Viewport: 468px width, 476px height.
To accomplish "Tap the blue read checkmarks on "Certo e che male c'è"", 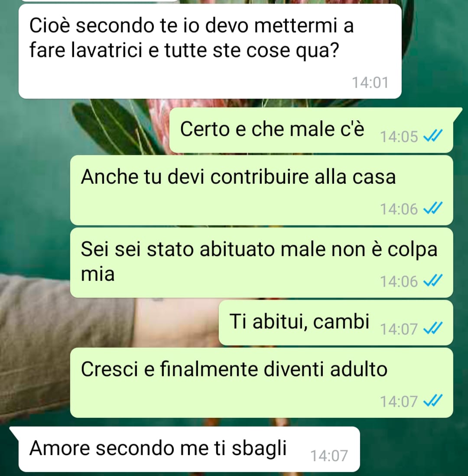I will (x=433, y=136).
